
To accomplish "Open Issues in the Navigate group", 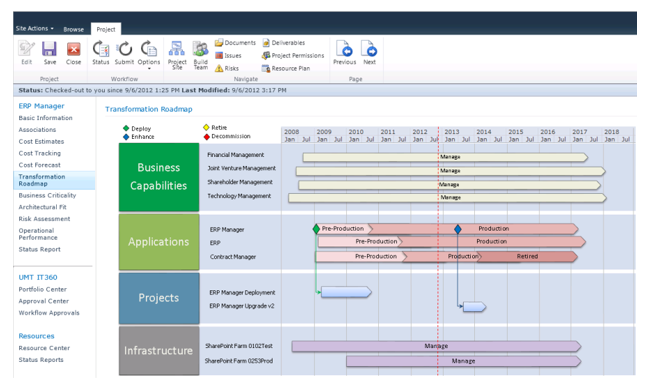I will point(228,56).
